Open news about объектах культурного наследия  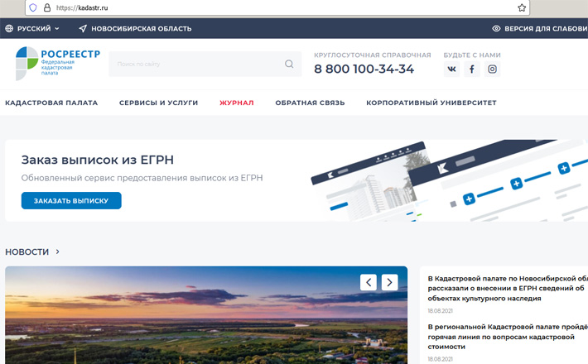508,289
